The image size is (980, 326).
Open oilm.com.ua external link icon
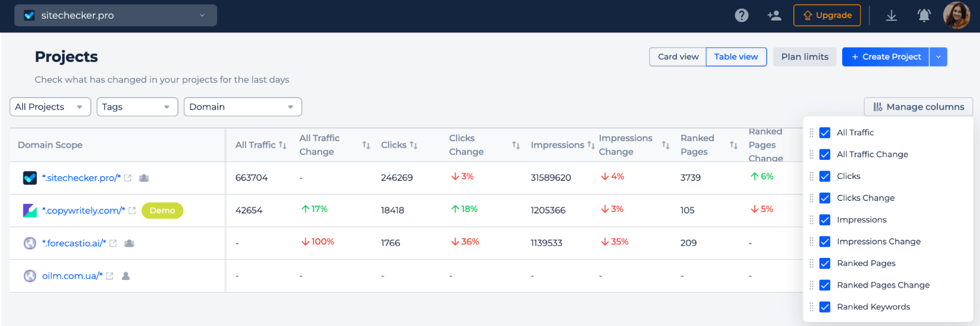tap(110, 276)
